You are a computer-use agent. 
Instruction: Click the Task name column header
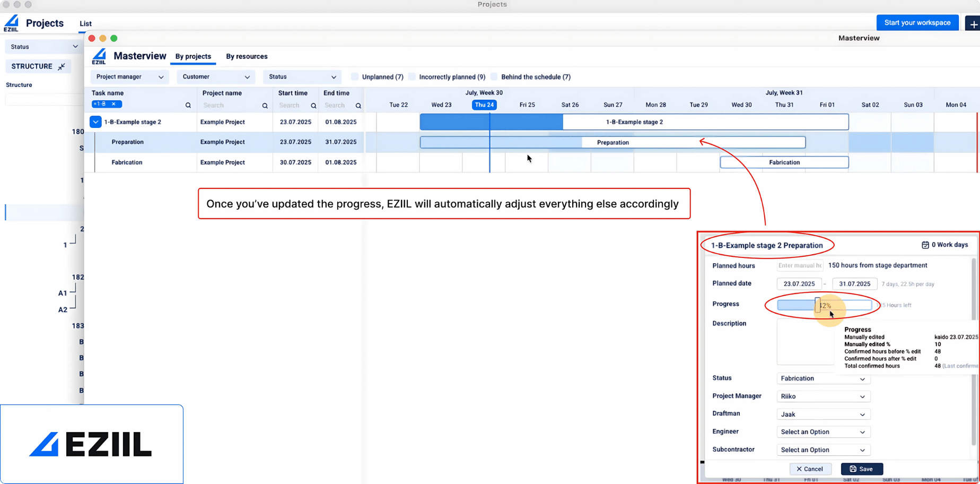pyautogui.click(x=108, y=93)
